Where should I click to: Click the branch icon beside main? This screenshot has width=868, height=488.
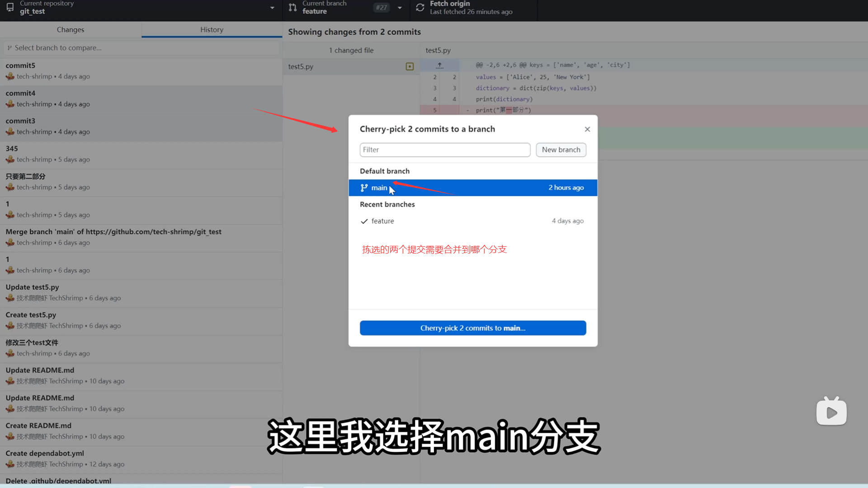tap(364, 188)
